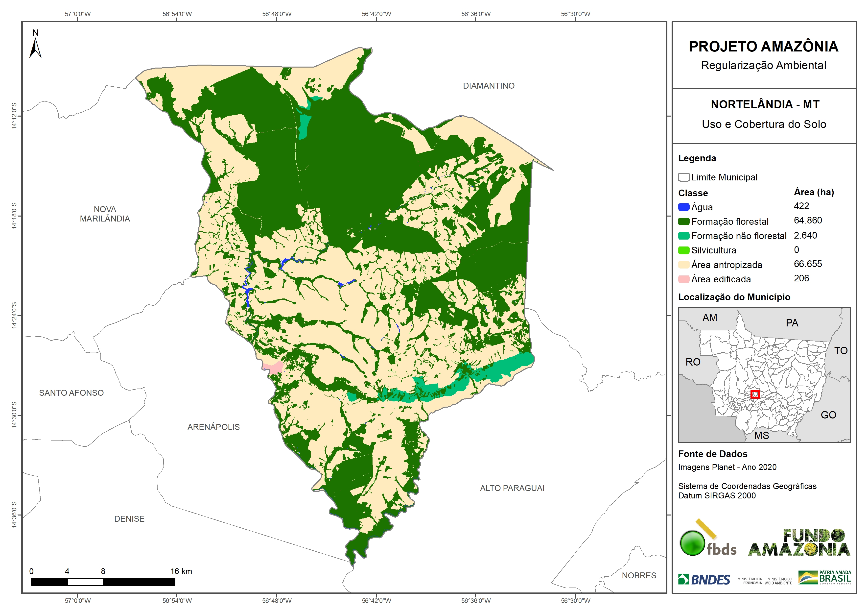Click the blue Água legend swatch
Image resolution: width=868 pixels, height=614 pixels.
[683, 207]
